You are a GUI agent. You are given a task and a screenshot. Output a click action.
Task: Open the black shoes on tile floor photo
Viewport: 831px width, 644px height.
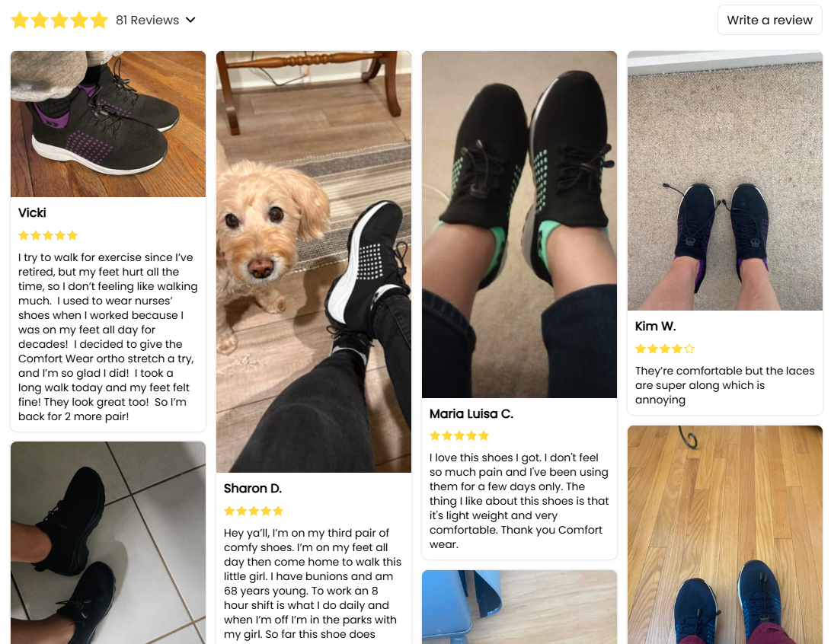coord(108,543)
